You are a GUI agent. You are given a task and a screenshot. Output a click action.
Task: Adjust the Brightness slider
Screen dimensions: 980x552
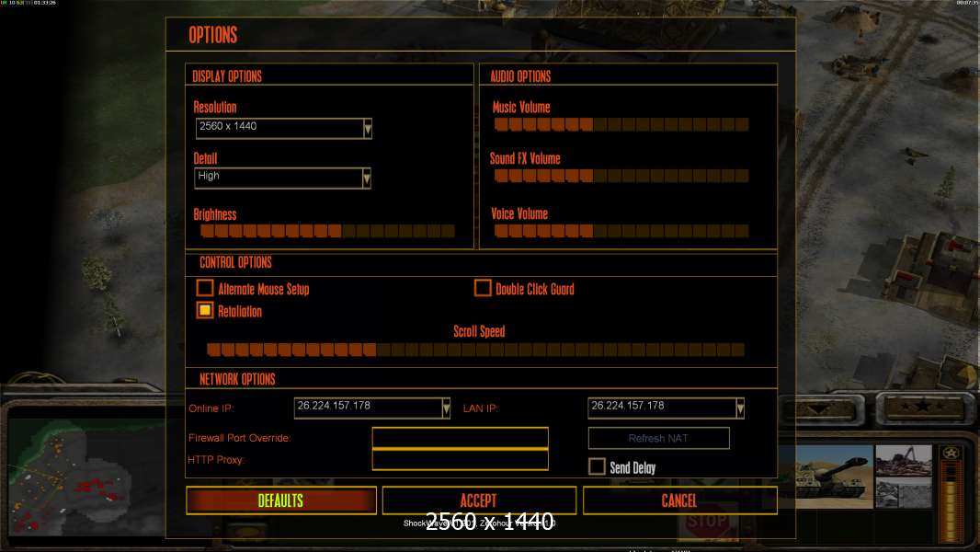click(327, 231)
